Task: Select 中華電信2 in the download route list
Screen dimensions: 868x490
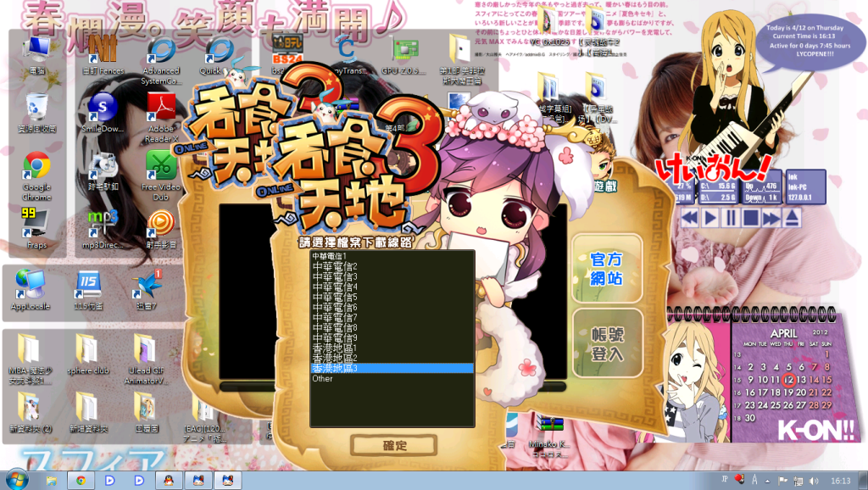Action: 392,266
